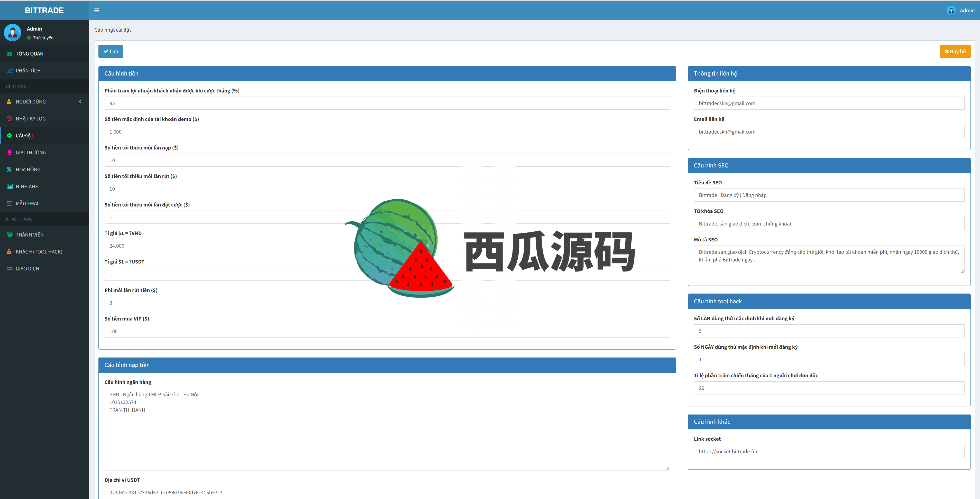Screen dimensions: 980x499
Task: Select CÀI ĐẶT menu item
Action: [x=44, y=135]
